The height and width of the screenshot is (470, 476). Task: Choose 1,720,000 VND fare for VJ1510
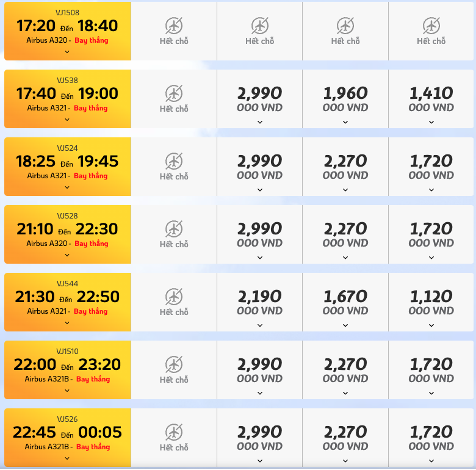[x=431, y=370]
